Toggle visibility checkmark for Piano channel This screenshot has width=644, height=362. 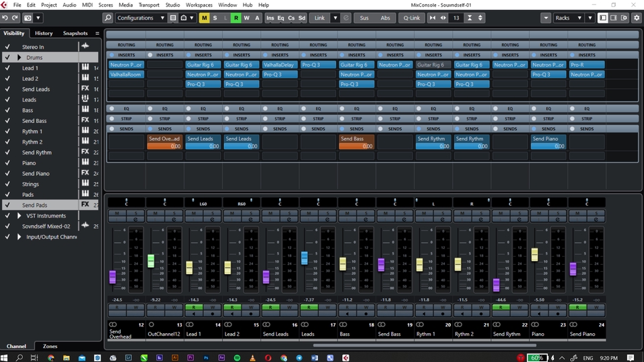click(7, 163)
